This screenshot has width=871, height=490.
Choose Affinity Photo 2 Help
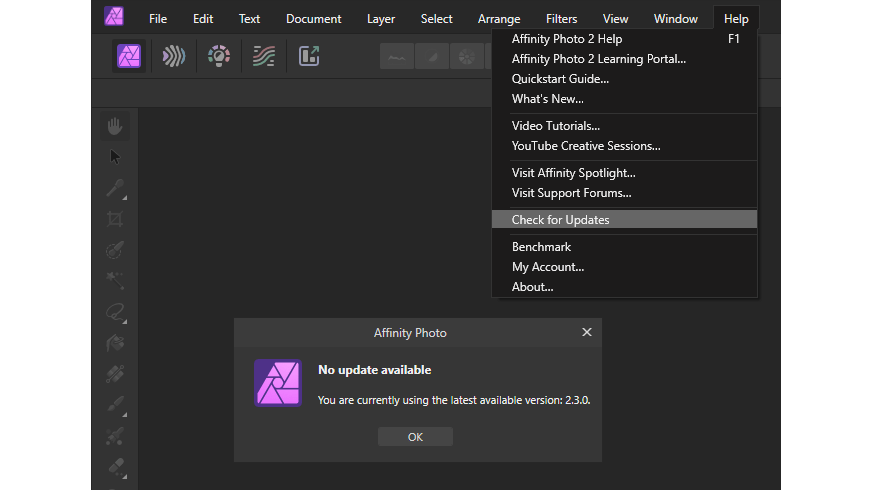click(x=624, y=39)
